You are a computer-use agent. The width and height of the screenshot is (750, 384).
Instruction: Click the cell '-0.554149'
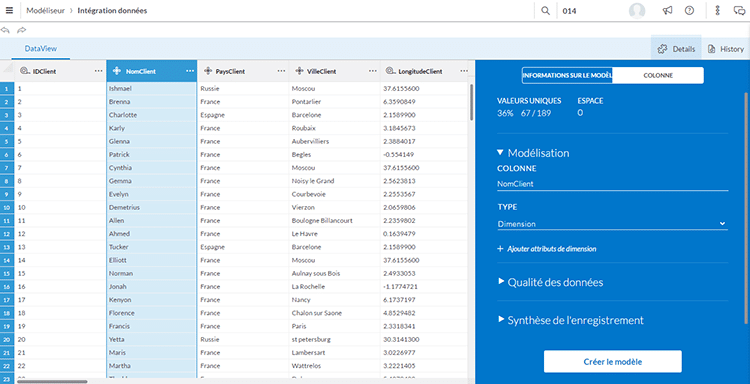[424, 154]
